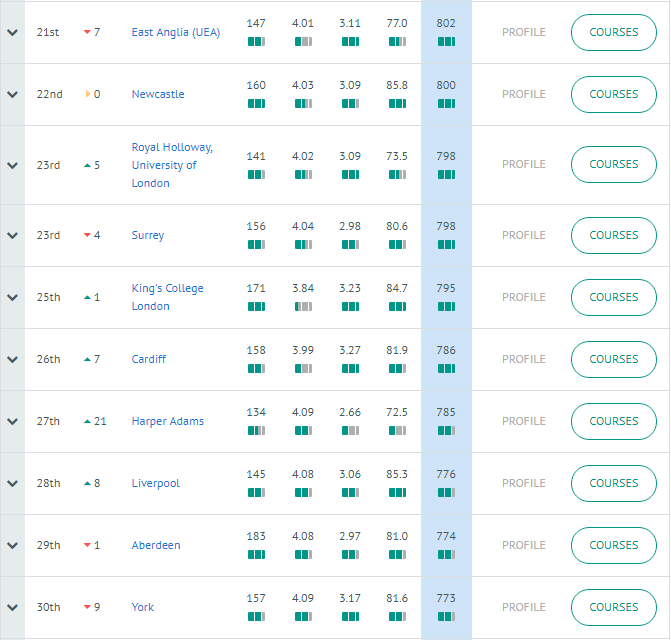Viewport: 671px width, 640px height.
Task: Click the green up arrow beside Harper Adams' 21
Action: [x=87, y=421]
